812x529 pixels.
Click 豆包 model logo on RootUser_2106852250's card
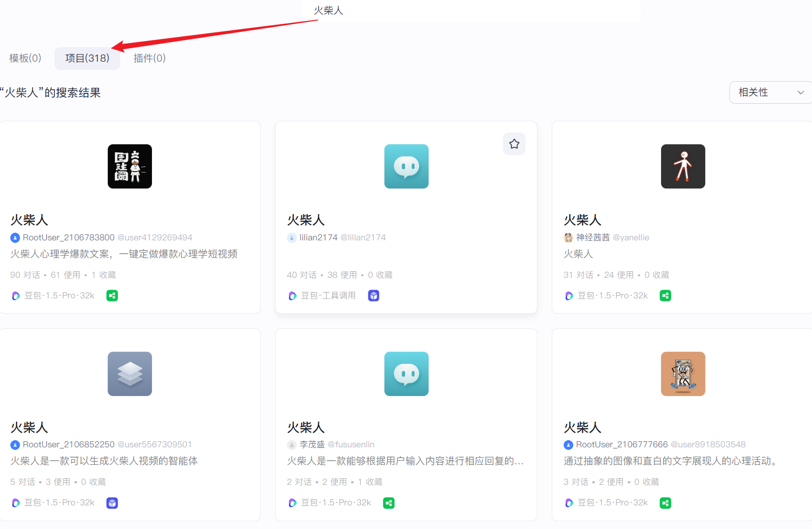(x=15, y=503)
